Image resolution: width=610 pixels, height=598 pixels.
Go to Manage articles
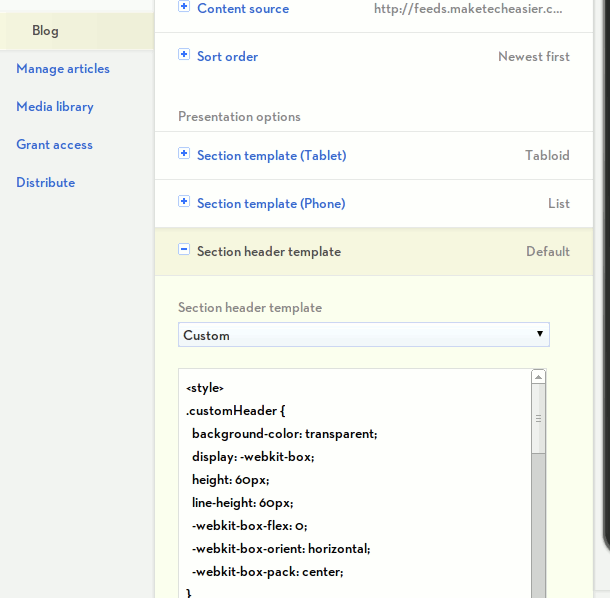63,69
